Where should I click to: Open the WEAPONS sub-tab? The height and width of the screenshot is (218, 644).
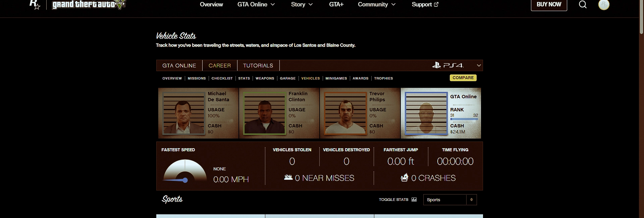click(265, 78)
